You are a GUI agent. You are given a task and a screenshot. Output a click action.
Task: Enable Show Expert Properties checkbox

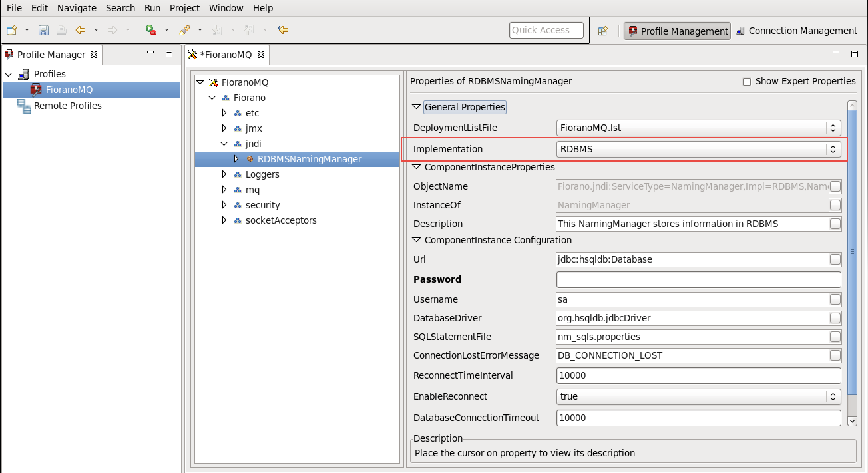pos(747,82)
